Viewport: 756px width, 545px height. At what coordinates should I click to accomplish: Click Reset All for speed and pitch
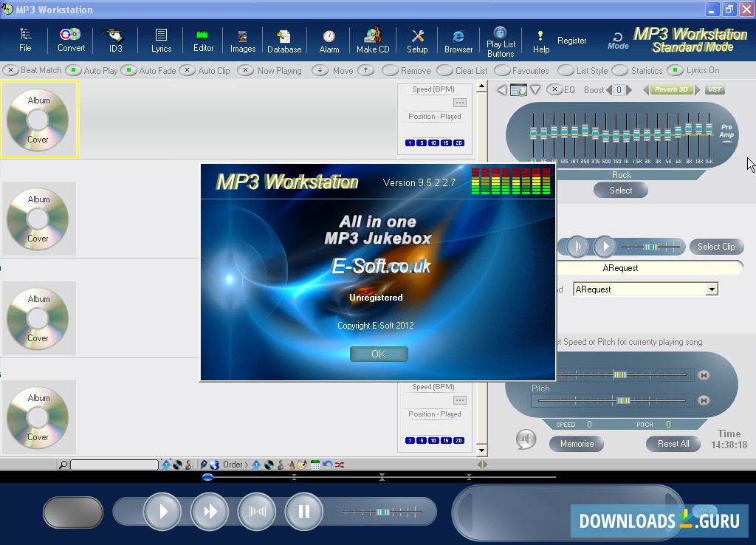(x=673, y=444)
